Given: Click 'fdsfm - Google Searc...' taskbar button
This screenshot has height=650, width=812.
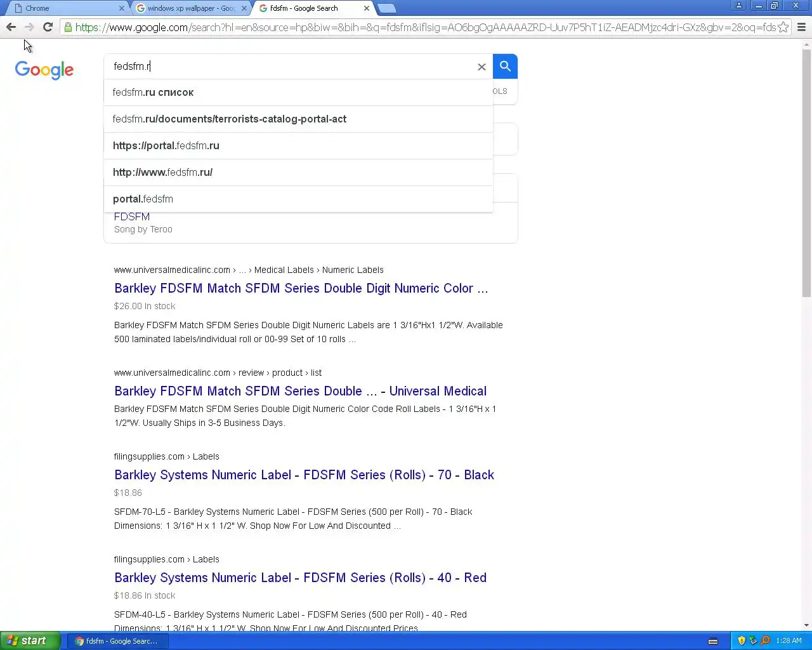Looking at the screenshot, I should [117, 641].
